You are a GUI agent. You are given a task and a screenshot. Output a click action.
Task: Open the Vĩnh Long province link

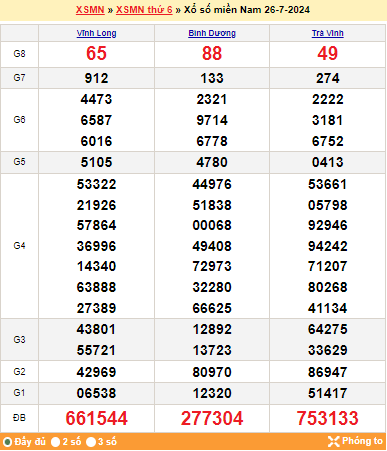coord(96,33)
